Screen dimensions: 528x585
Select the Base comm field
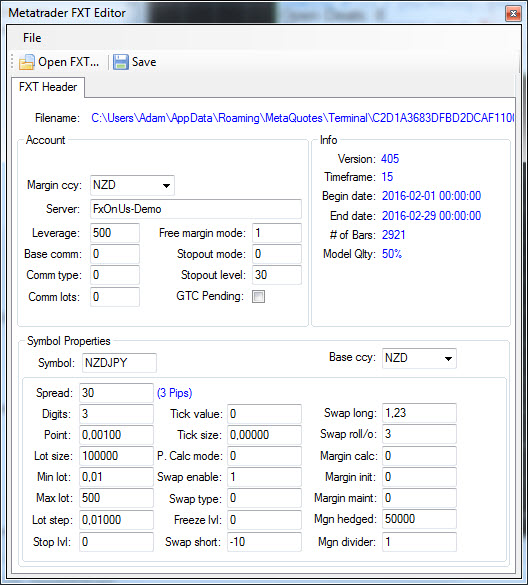click(115, 254)
